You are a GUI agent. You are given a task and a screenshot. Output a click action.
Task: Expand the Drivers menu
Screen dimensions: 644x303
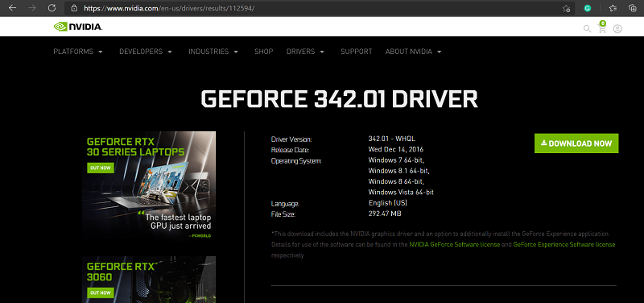pos(306,52)
